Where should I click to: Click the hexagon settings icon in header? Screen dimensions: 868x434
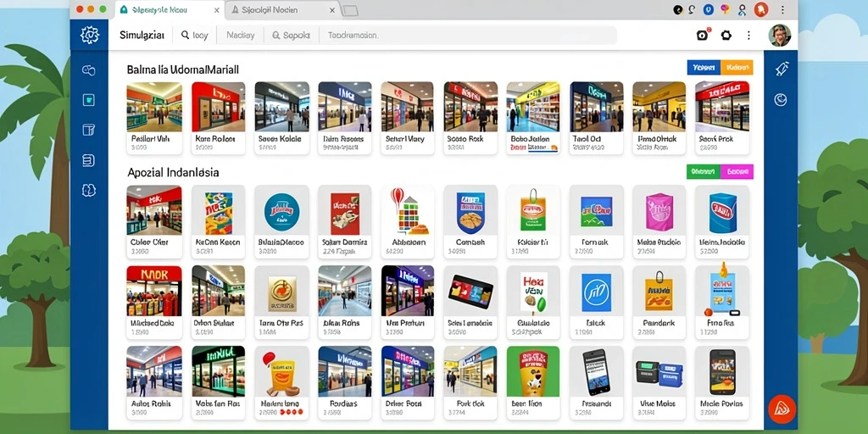[x=726, y=36]
